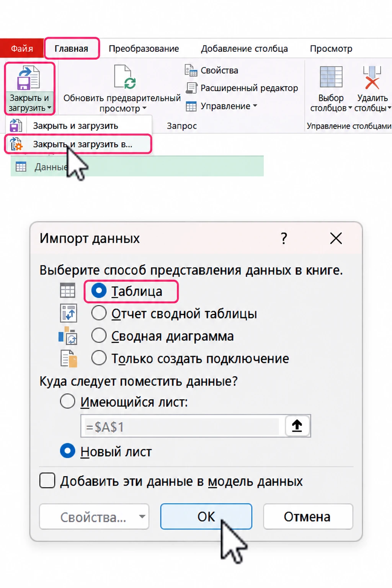The width and height of the screenshot is (392, 588).
Task: Expand the Выбор столбцов dropdown arrow
Action: [x=350, y=108]
